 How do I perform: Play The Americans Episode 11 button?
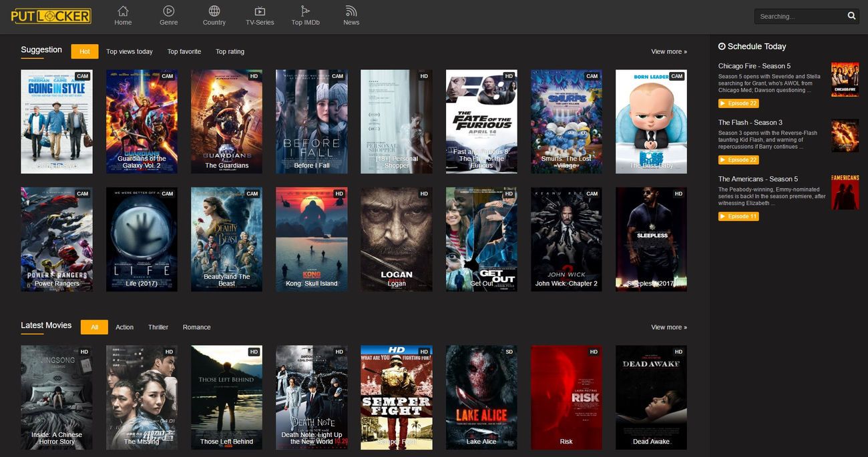738,216
